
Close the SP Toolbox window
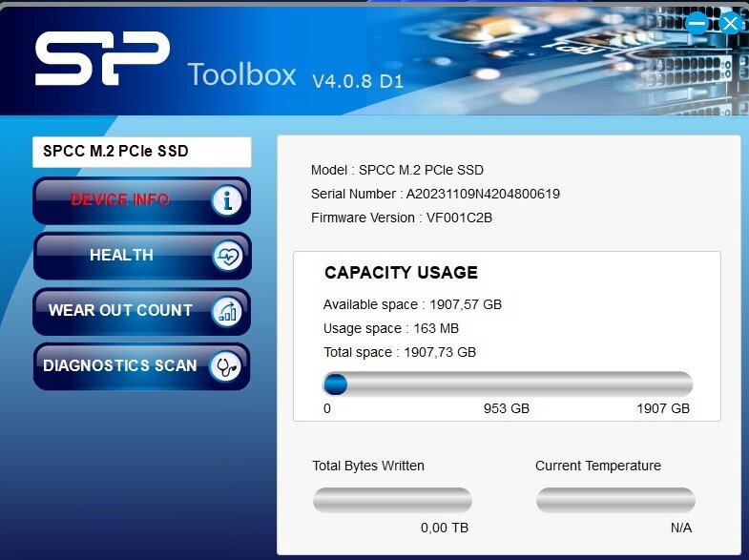point(730,23)
